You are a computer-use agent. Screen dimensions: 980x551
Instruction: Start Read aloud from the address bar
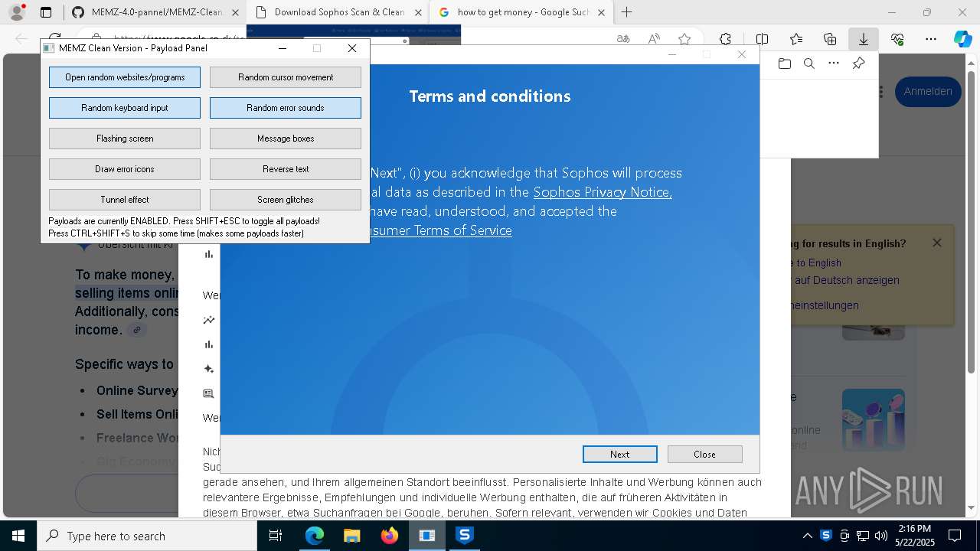point(654,39)
